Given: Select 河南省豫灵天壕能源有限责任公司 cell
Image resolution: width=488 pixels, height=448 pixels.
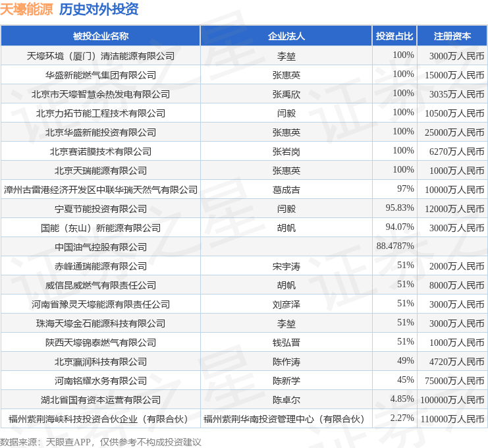Looking at the screenshot, I should (101, 304).
